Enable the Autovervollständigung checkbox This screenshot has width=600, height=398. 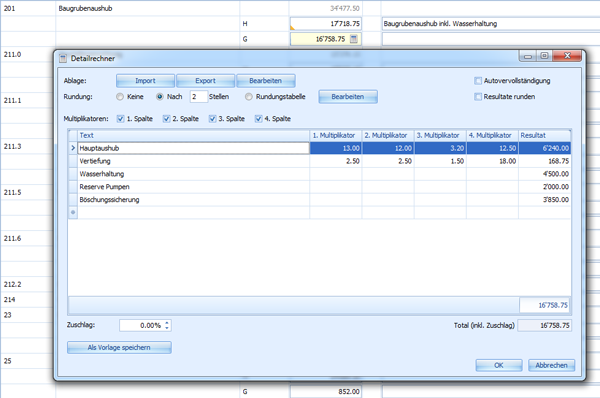(478, 81)
